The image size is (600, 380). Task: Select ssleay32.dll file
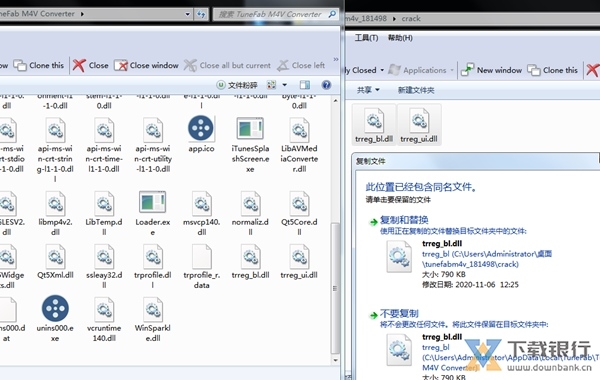coord(104,266)
